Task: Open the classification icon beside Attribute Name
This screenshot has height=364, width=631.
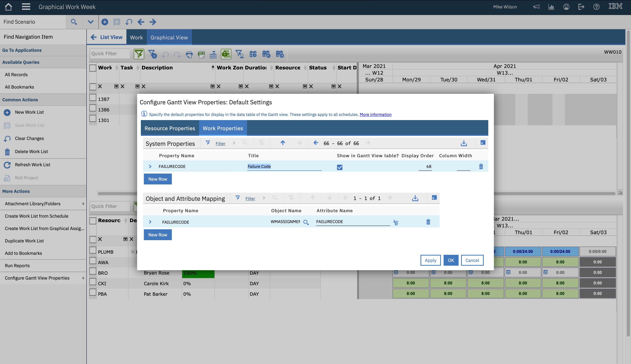Action: [x=396, y=222]
